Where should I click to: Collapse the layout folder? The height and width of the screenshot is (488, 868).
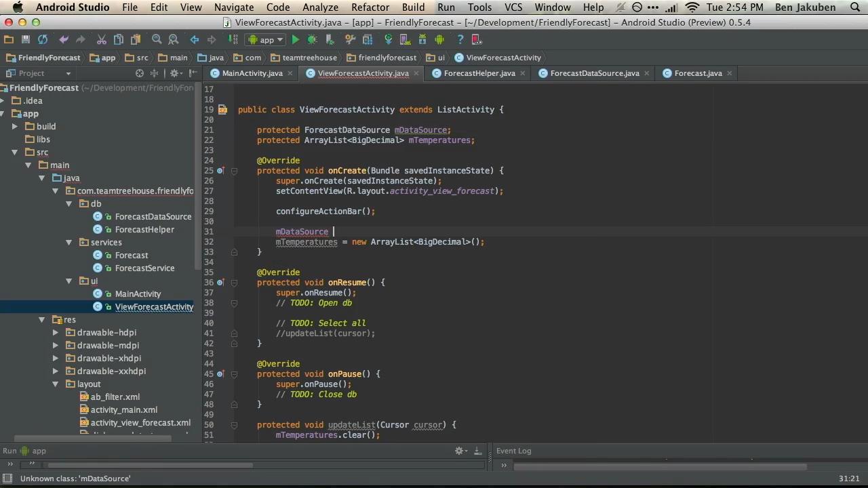pos(56,384)
